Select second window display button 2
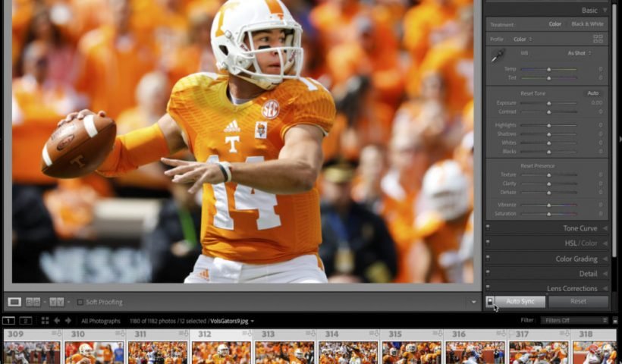 coord(25,321)
